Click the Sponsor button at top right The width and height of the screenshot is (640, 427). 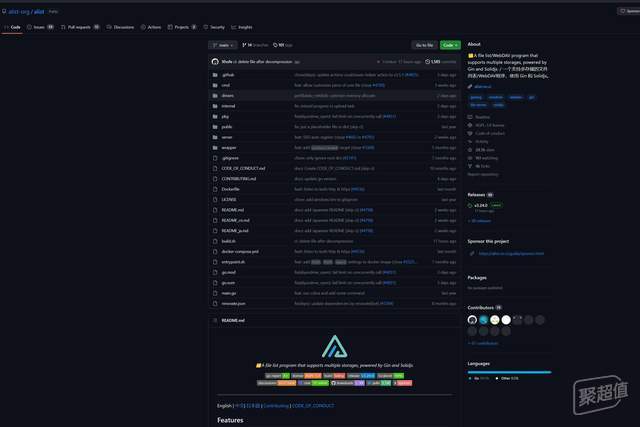coord(629,11)
